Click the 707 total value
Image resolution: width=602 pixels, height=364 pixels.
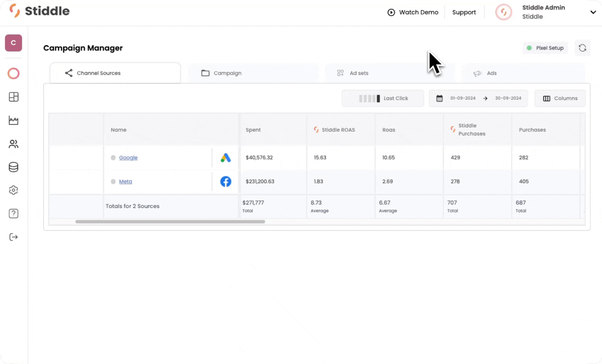(x=452, y=203)
